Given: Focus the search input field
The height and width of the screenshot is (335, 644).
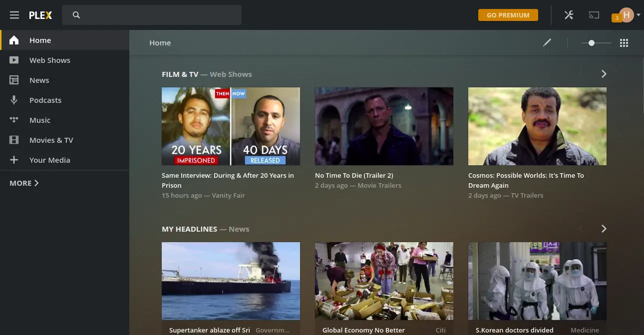Looking at the screenshot, I should [152, 15].
